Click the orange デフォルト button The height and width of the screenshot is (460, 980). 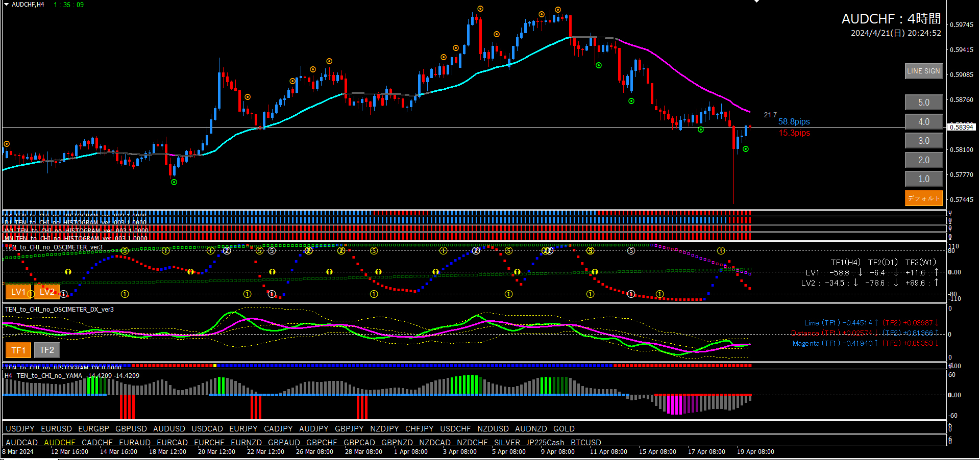(x=924, y=198)
